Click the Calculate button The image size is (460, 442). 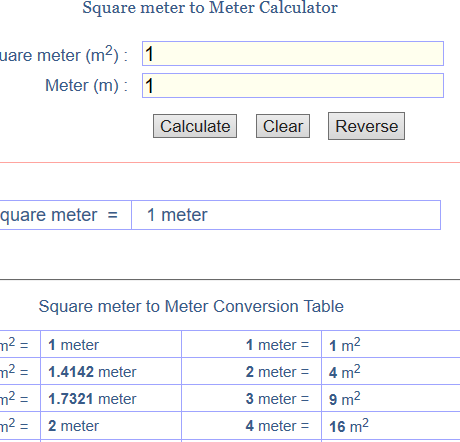[x=195, y=126]
